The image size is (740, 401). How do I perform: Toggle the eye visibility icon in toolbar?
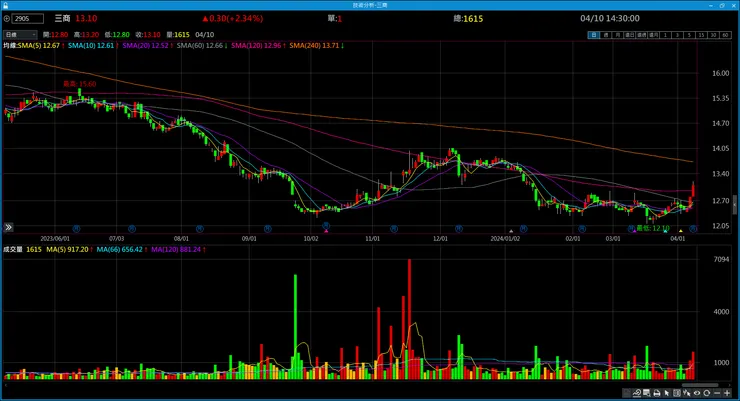coord(697,393)
